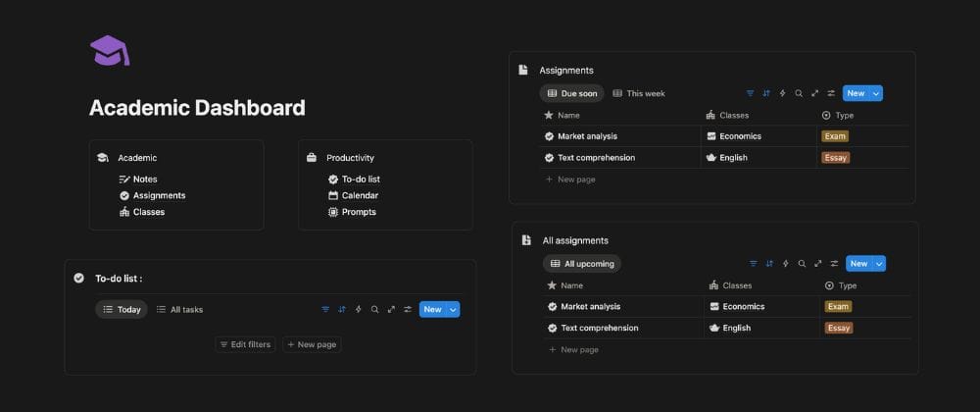The image size is (980, 412).
Task: Click the Assignments document page icon
Action: [x=523, y=70]
